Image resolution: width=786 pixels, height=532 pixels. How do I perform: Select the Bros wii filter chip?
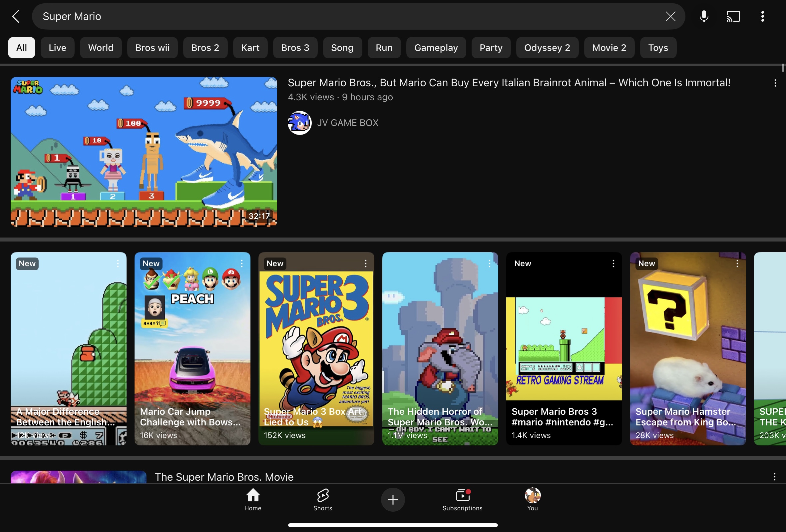point(152,48)
